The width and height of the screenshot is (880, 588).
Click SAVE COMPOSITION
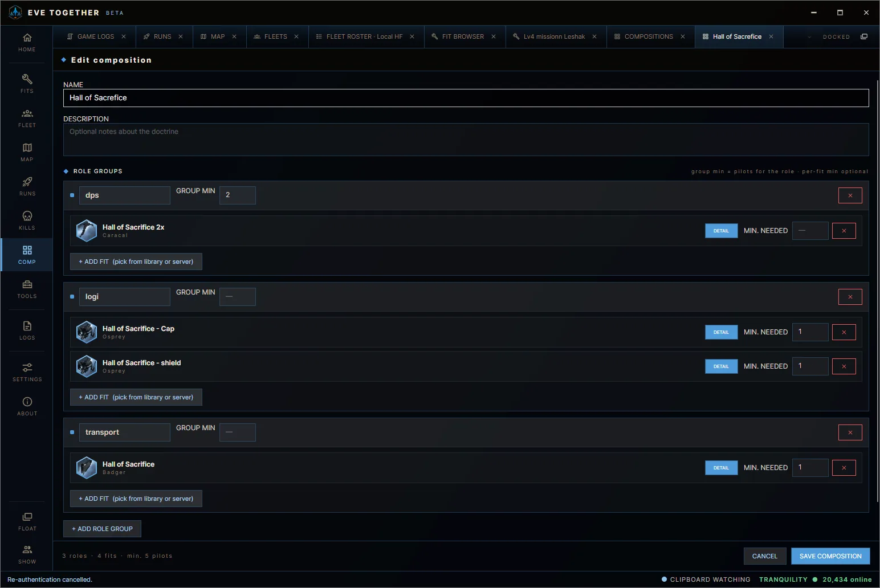pyautogui.click(x=830, y=556)
